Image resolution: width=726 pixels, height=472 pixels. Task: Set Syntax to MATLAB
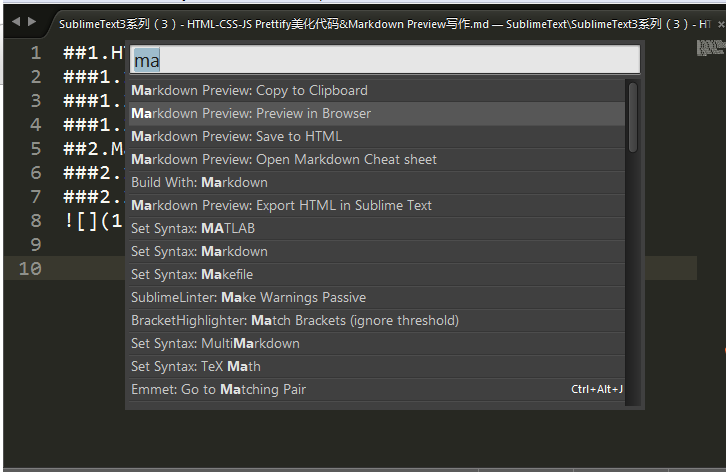tap(377, 228)
